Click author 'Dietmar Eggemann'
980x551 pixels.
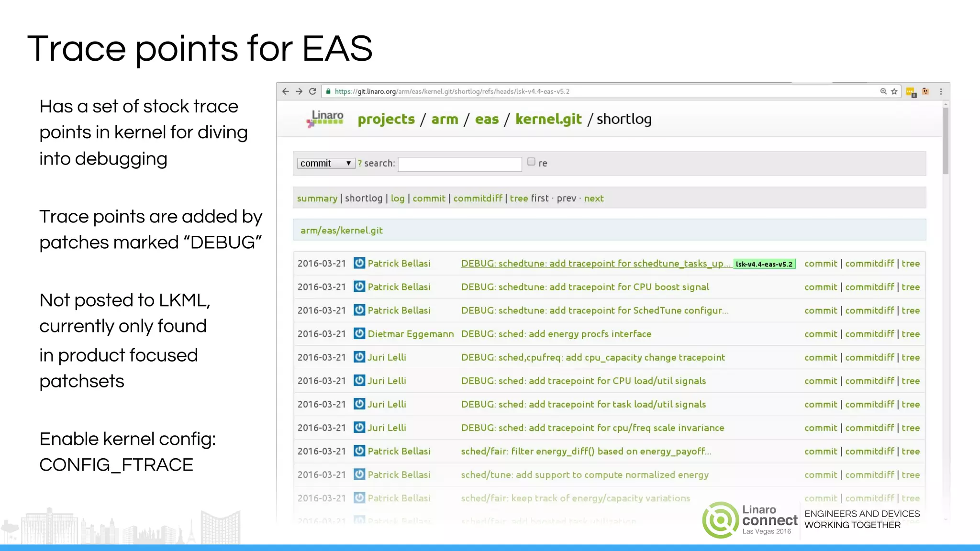pyautogui.click(x=411, y=334)
